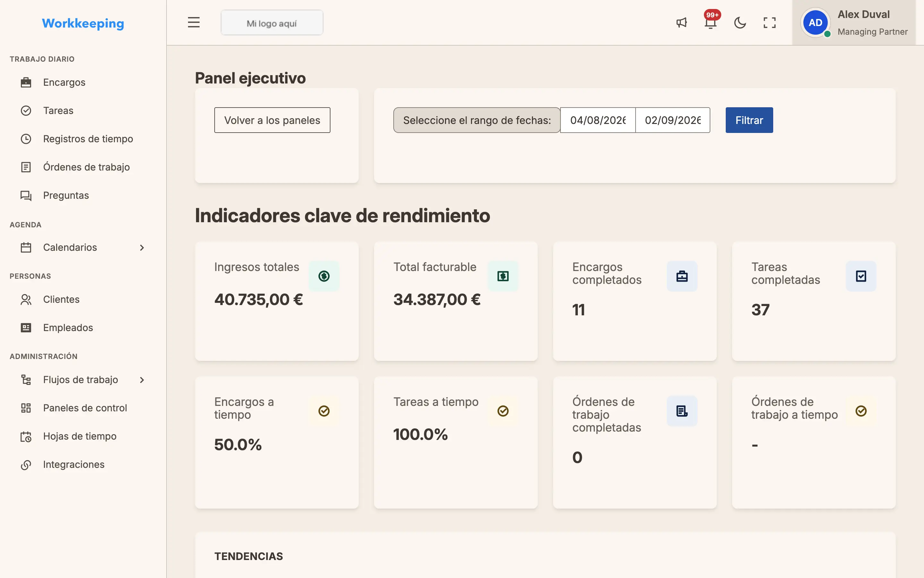Viewport: 924px width, 578px height.
Task: Click the Tareas a tiempo check icon
Action: tap(503, 411)
